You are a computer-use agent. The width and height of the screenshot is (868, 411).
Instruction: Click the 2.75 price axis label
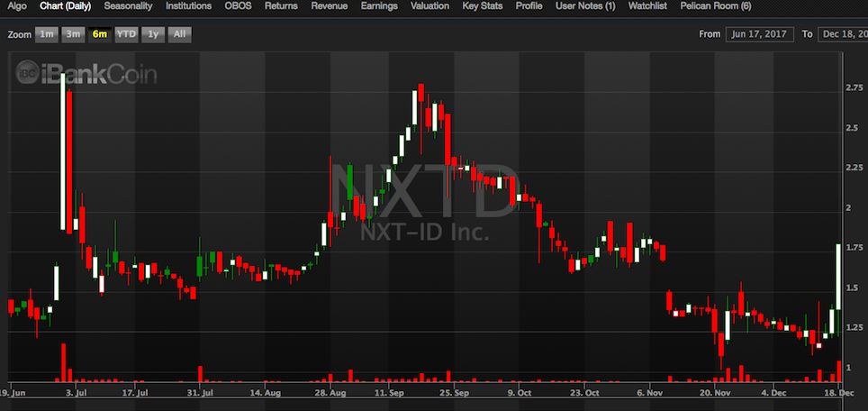click(854, 88)
